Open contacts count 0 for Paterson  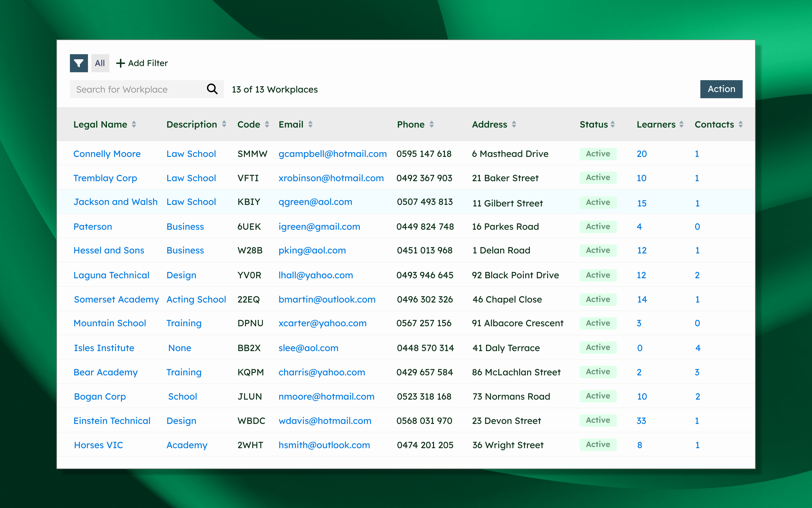click(697, 227)
